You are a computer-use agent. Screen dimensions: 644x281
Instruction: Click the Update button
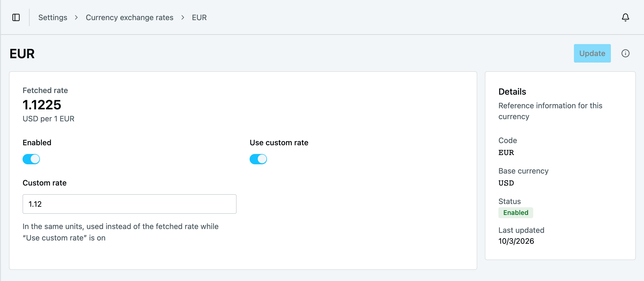pyautogui.click(x=592, y=53)
